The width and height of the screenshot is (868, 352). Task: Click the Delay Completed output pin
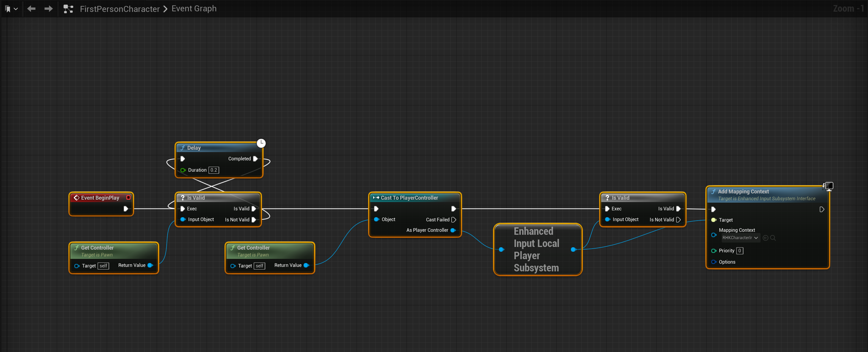point(255,159)
